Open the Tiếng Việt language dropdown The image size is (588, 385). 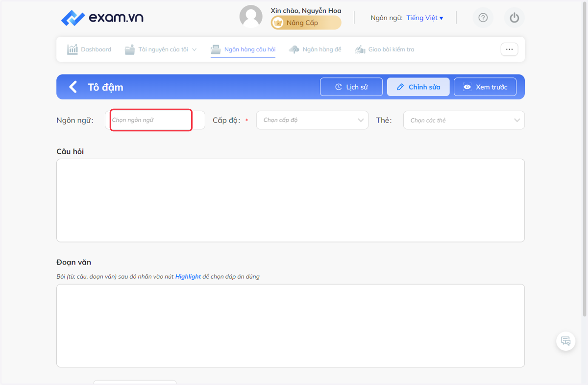pos(425,18)
